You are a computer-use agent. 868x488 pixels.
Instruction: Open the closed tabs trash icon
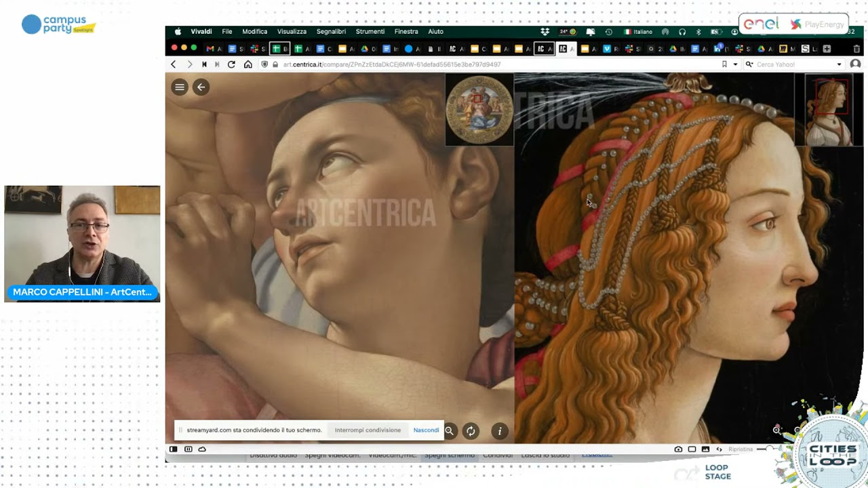(x=856, y=49)
